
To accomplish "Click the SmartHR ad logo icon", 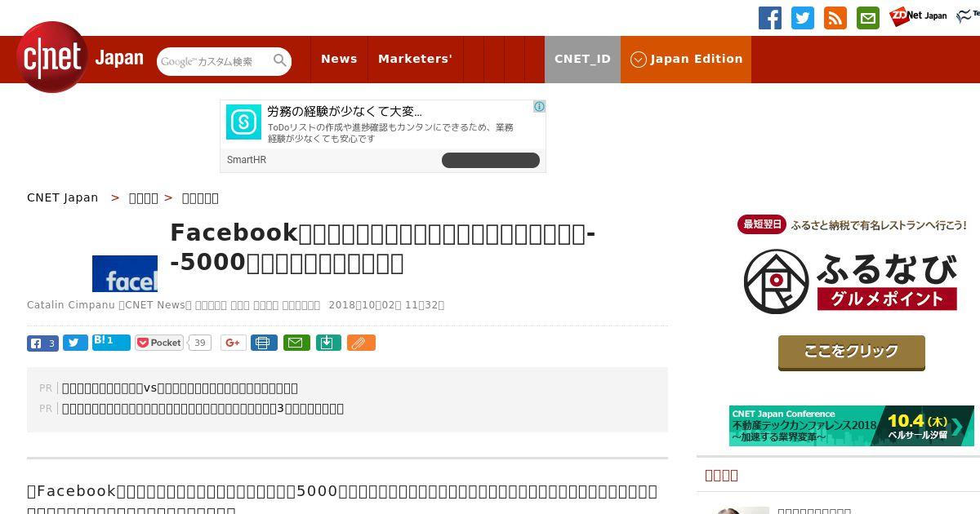I will tap(243, 122).
